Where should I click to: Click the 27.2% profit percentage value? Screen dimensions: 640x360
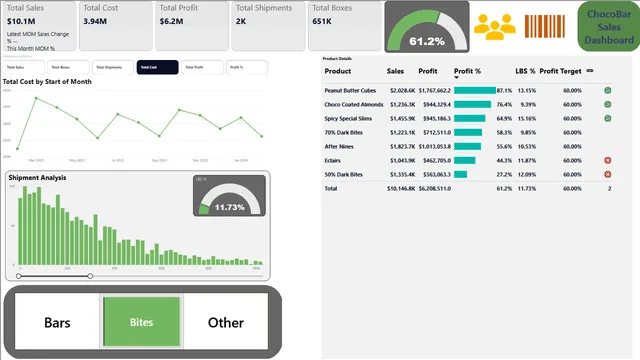(504, 174)
